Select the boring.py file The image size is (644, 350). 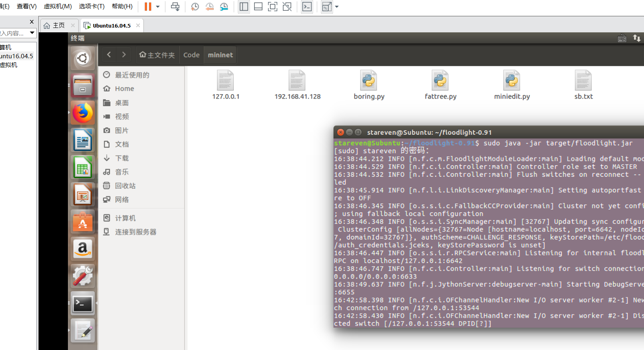[369, 85]
